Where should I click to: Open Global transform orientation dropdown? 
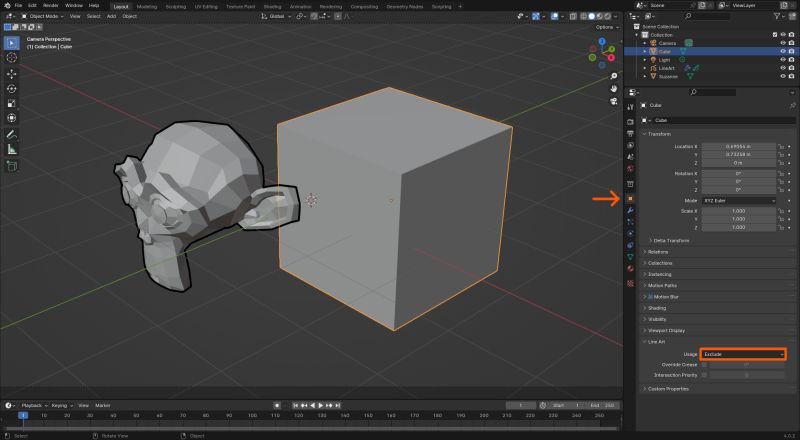click(276, 16)
